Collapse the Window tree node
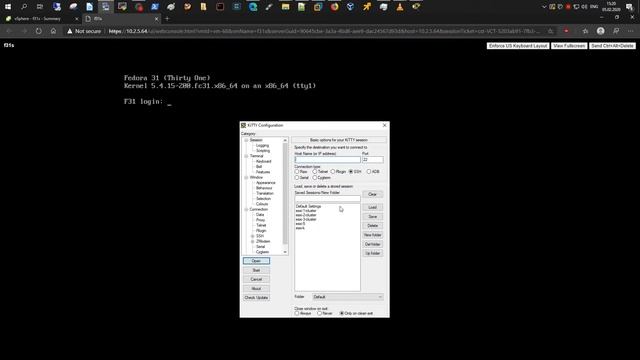This screenshot has width=640, height=360. [246, 178]
